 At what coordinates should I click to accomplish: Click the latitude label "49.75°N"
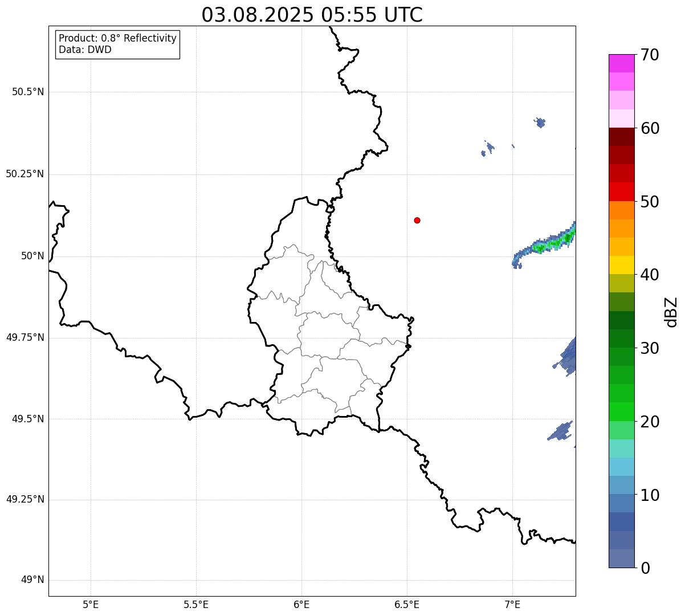[25, 337]
